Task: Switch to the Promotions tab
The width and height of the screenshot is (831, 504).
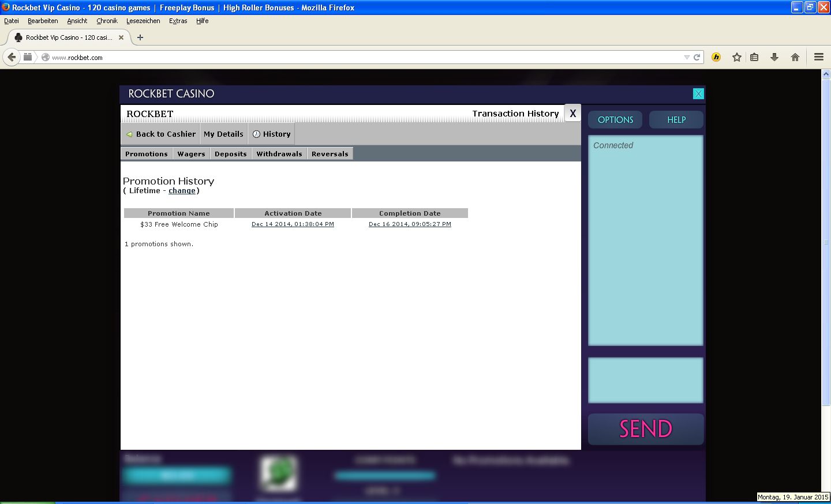Action: [147, 154]
